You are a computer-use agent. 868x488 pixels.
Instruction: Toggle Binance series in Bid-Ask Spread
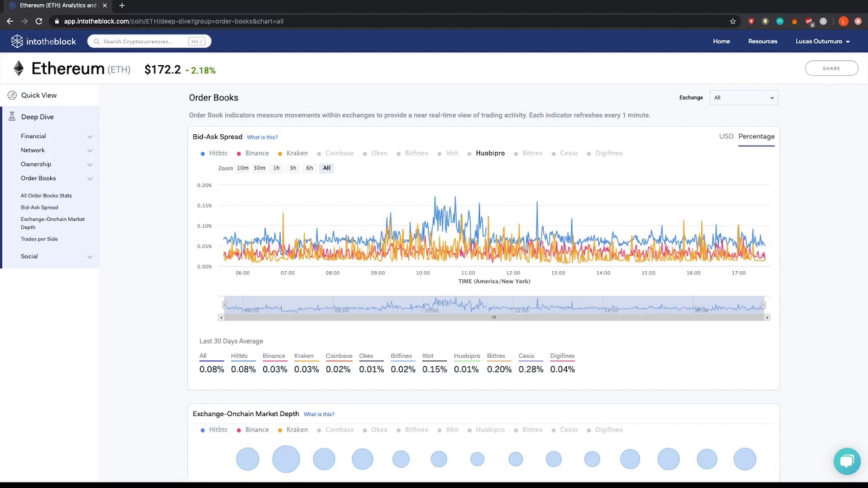[253, 153]
